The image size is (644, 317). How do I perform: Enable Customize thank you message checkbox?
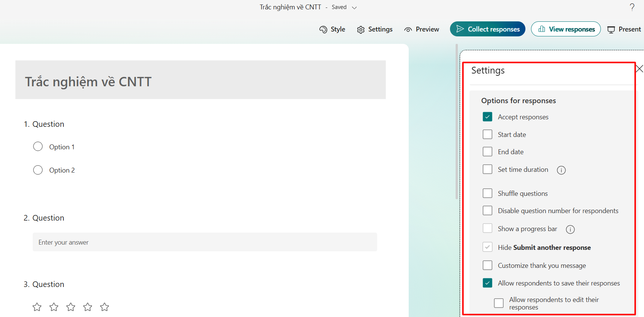488,265
